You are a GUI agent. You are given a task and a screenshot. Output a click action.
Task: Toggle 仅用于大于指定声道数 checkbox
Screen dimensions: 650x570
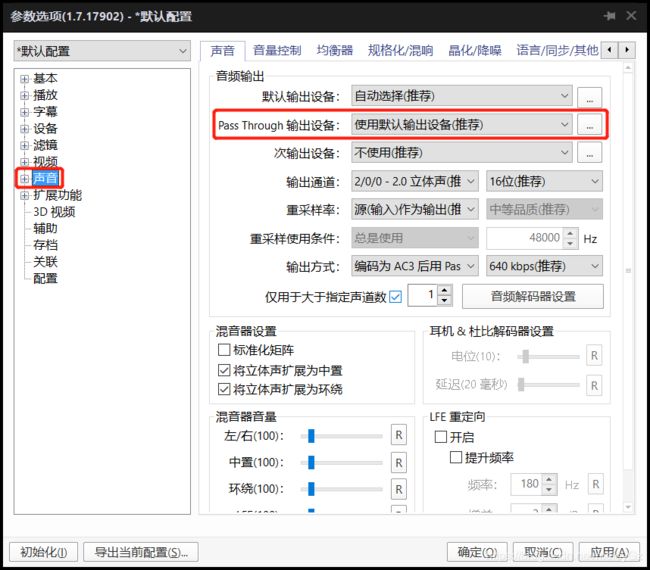(x=395, y=297)
